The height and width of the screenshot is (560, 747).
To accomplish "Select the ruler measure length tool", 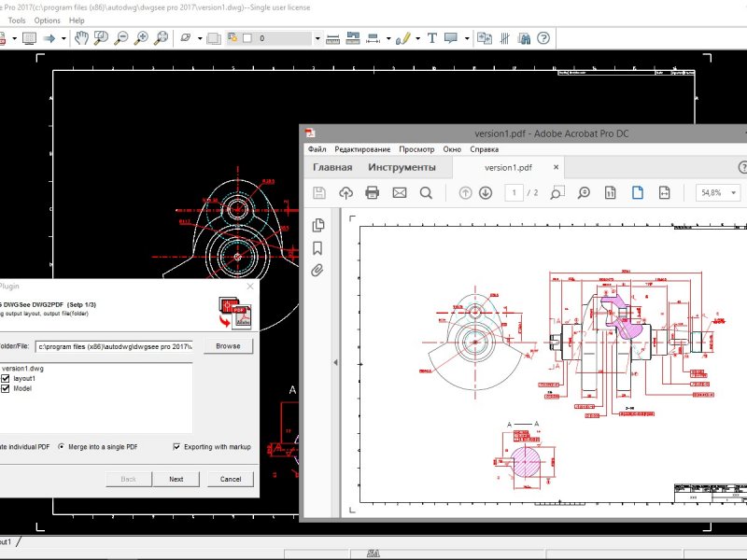I will coord(332,38).
